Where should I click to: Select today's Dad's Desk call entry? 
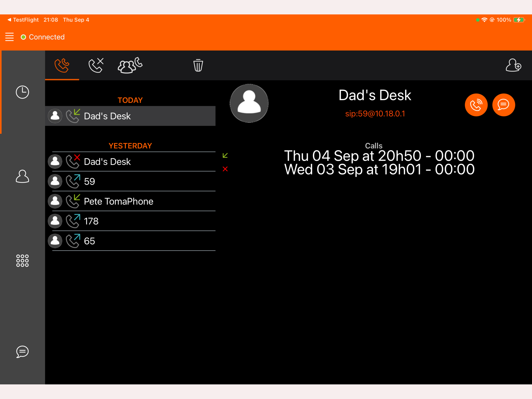[x=130, y=116]
